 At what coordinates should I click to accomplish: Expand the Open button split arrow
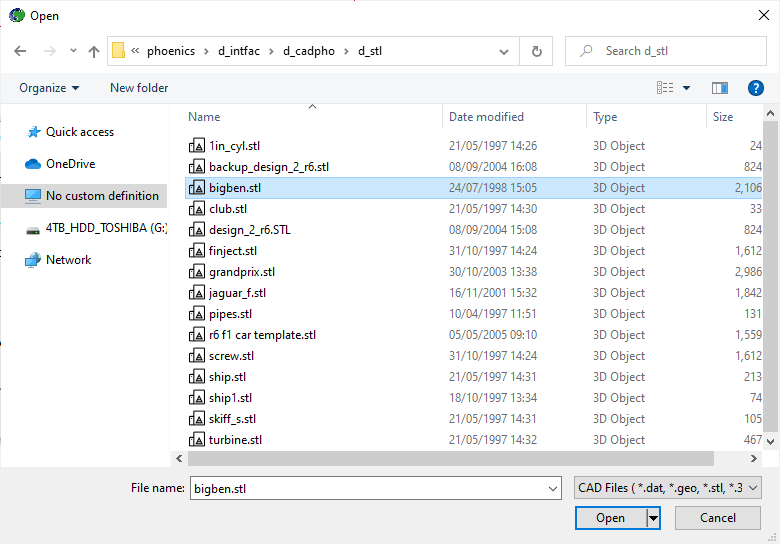tap(653, 518)
